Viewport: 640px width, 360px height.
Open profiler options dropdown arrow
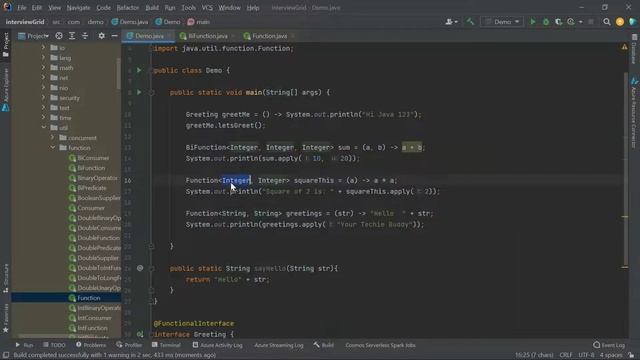click(580, 22)
